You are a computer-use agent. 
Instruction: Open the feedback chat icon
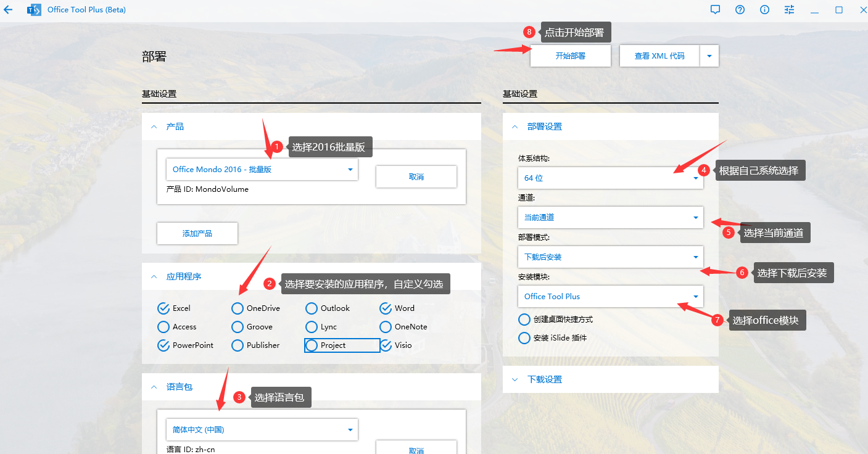click(715, 10)
